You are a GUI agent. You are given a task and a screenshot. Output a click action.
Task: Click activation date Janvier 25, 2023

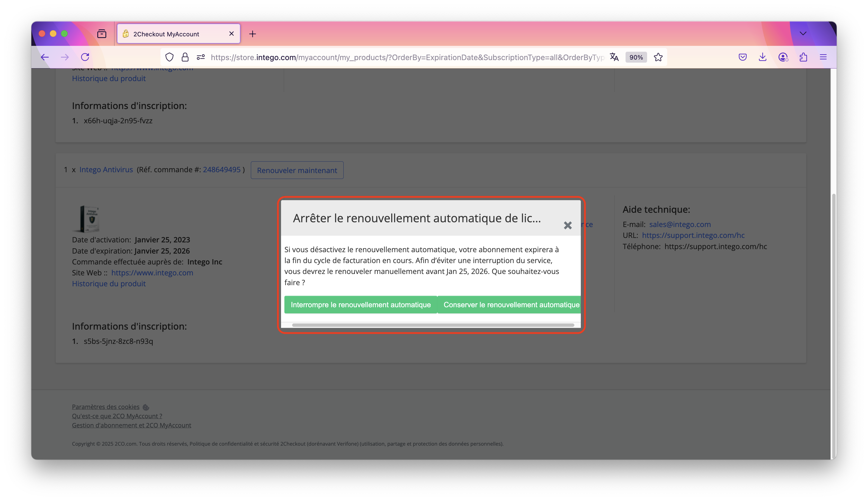click(x=162, y=240)
